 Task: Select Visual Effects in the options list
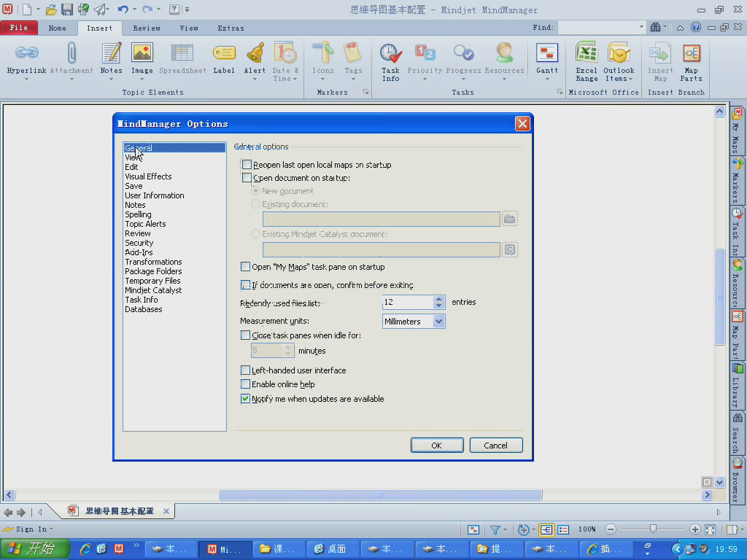coord(148,176)
